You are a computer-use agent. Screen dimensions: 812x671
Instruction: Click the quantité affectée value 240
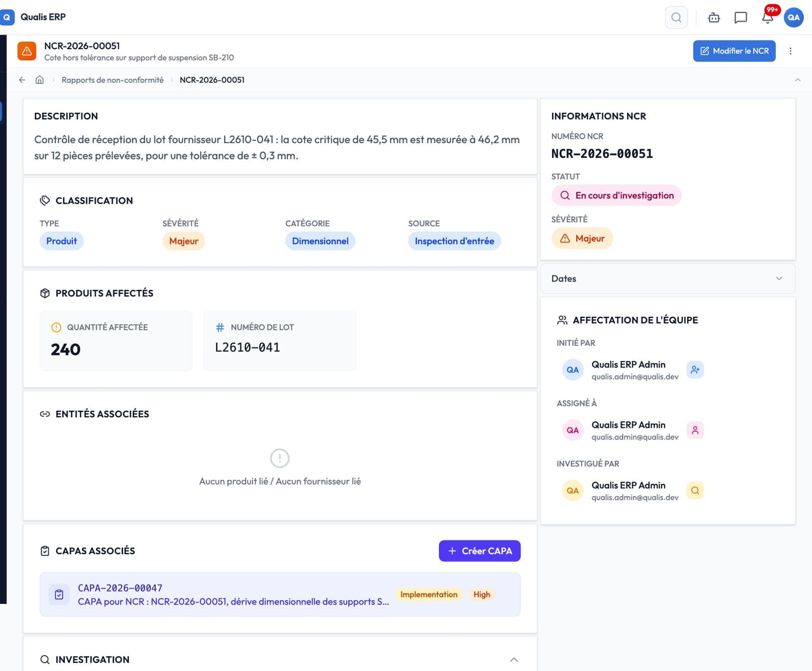[x=65, y=349]
